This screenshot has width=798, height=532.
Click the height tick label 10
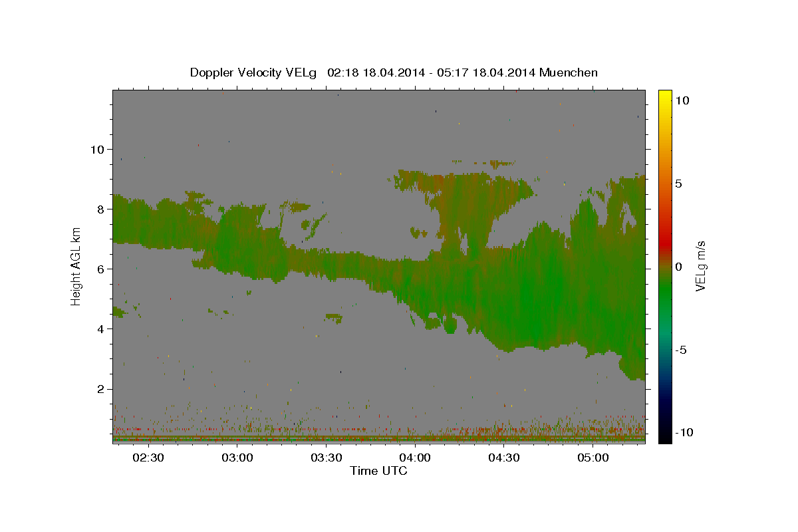pyautogui.click(x=98, y=149)
